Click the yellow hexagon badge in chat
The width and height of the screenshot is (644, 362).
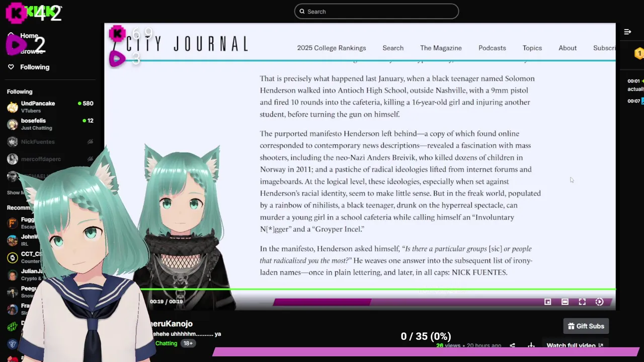pos(639,53)
